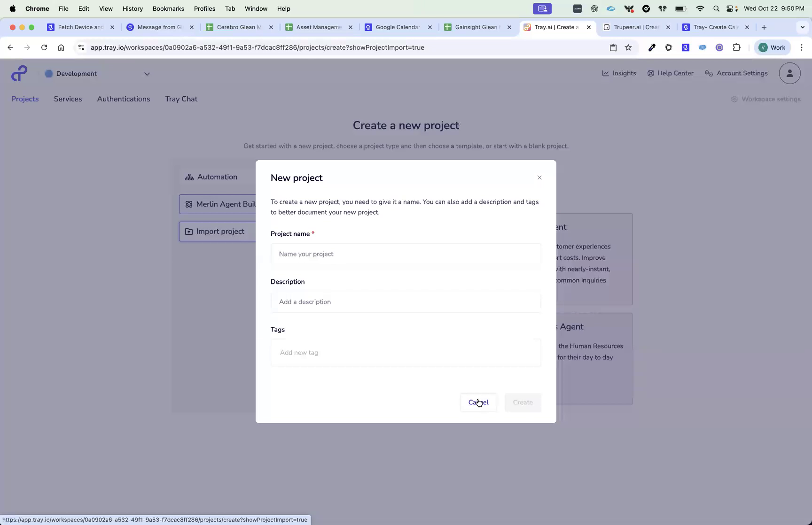Open the Bookmarks menu

(168, 8)
